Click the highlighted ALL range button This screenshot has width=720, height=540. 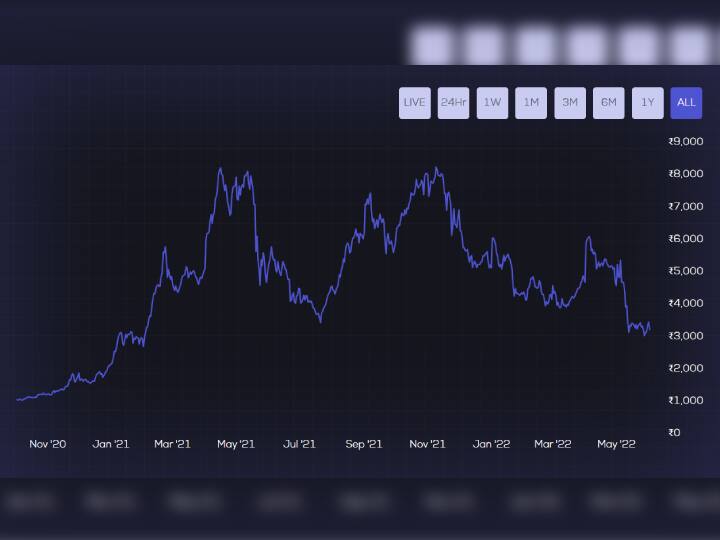[686, 102]
